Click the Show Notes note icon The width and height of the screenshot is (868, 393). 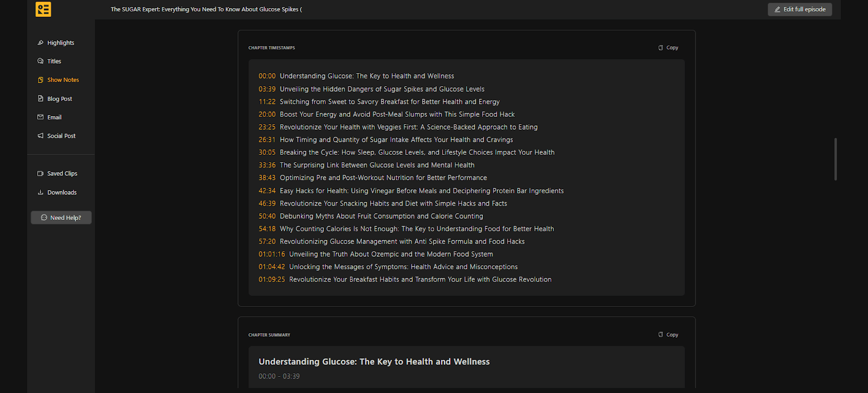(x=40, y=80)
